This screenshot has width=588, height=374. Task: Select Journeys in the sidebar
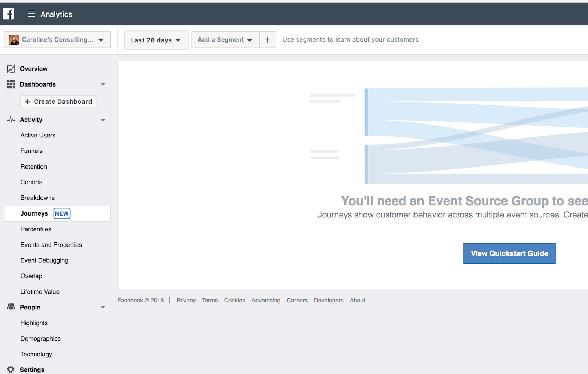click(57, 213)
